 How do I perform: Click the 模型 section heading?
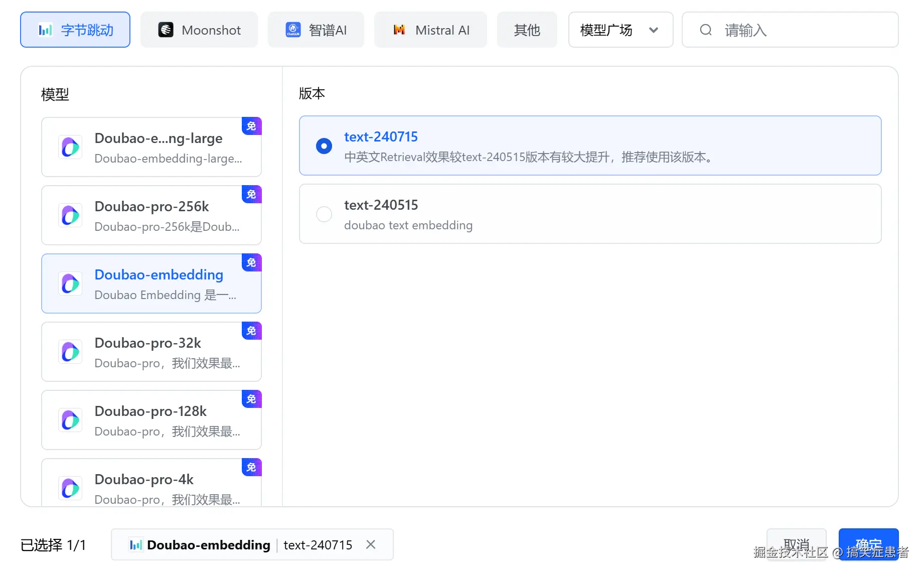55,94
